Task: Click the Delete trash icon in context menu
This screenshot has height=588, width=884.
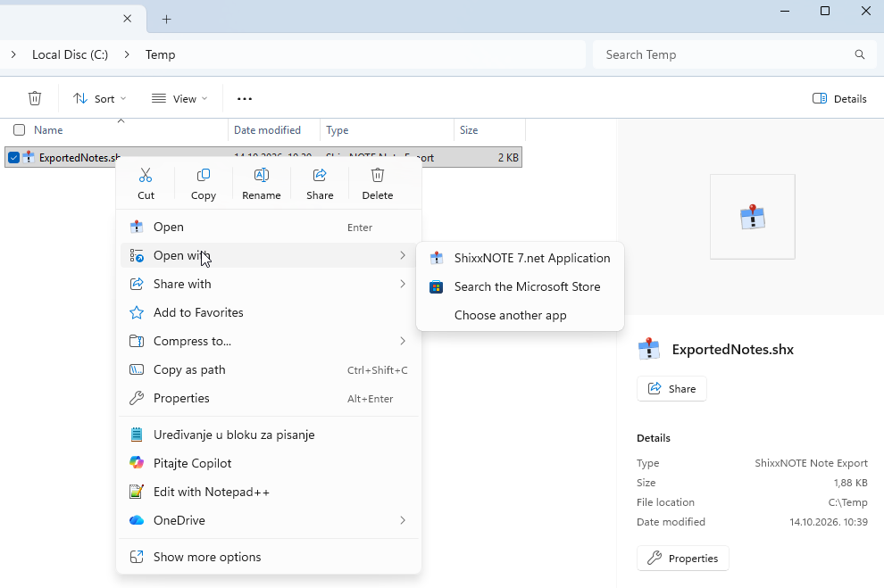Action: click(377, 176)
